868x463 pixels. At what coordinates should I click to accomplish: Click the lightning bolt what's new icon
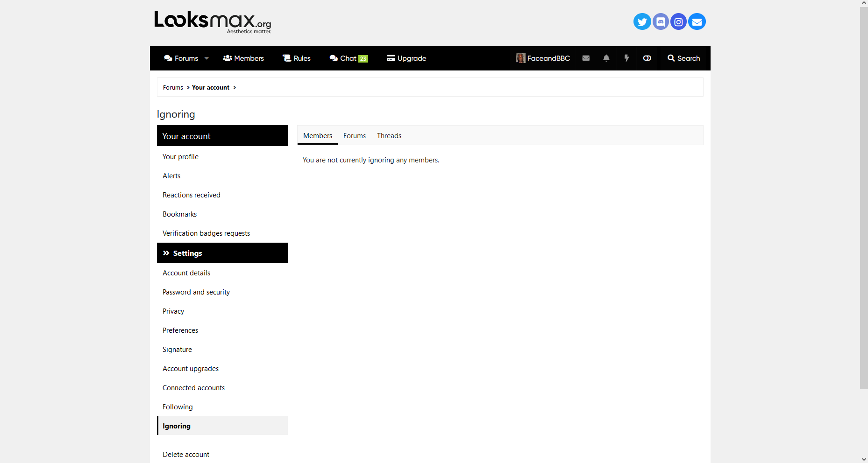pyautogui.click(x=626, y=58)
